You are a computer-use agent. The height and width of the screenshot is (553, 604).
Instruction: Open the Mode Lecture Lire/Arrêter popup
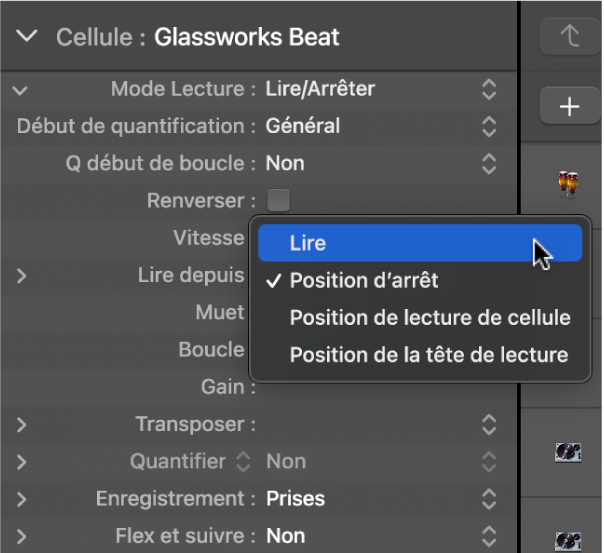pos(381,89)
